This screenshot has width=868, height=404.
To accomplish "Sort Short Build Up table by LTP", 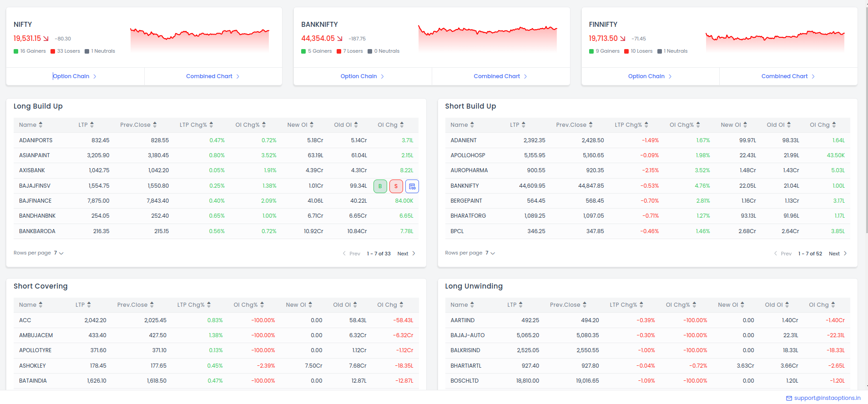I will pyautogui.click(x=518, y=125).
